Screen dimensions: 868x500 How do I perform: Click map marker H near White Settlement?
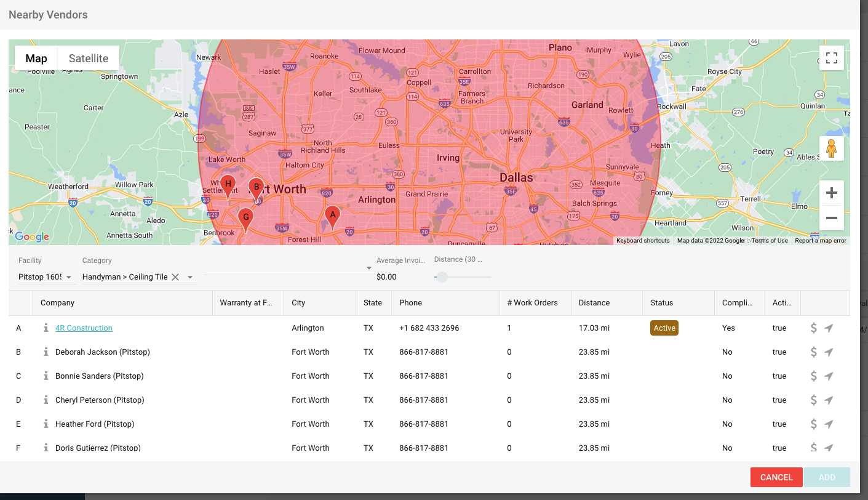(228, 186)
